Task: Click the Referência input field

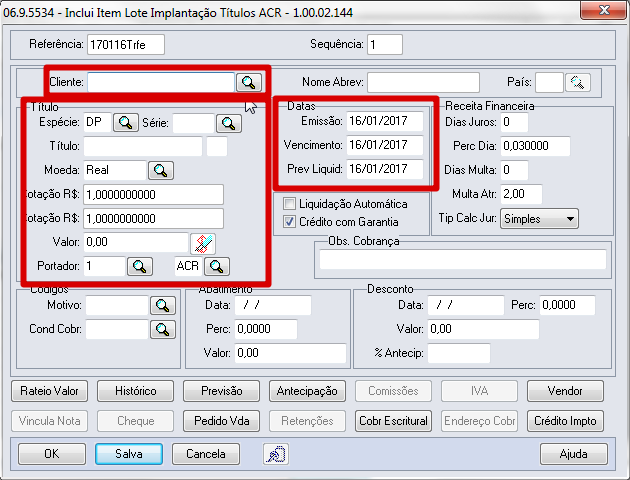Action: click(126, 44)
